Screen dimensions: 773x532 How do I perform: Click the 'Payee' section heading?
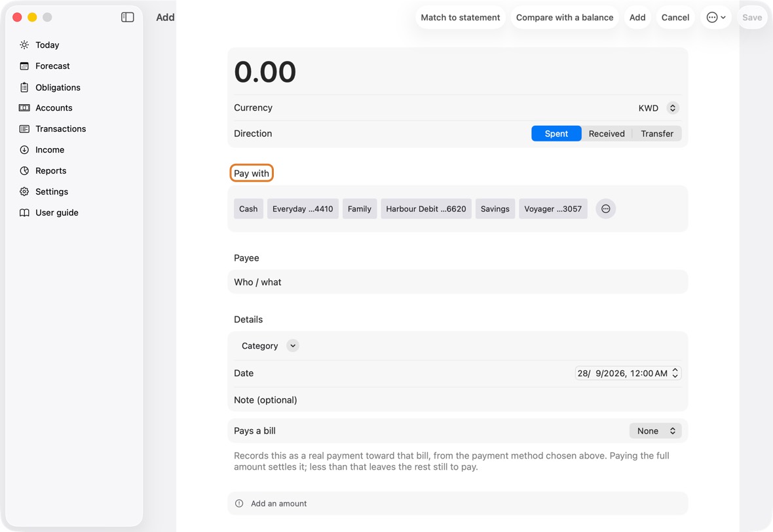coord(246,258)
